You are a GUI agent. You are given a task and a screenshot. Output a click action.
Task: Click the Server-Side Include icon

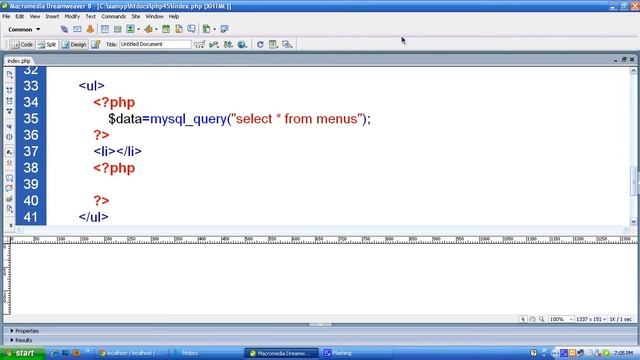[x=179, y=29]
